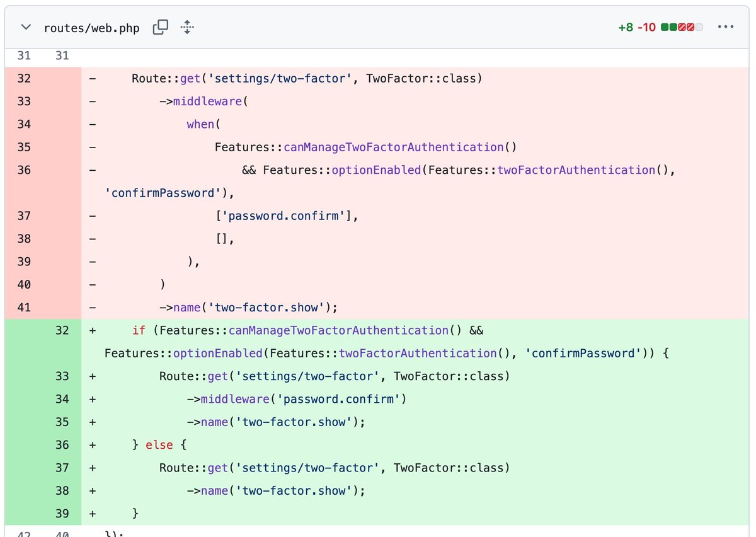Click middleware token on added line 34

pos(235,399)
